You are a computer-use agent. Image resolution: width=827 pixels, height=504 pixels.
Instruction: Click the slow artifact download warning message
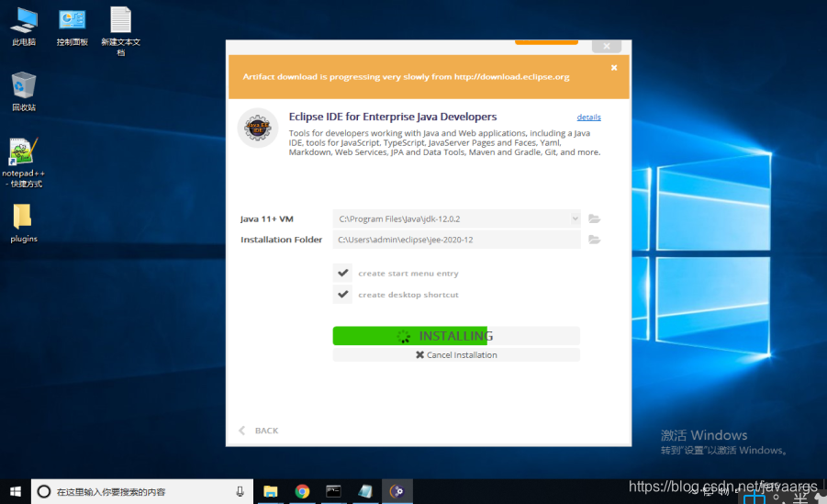[x=406, y=76]
